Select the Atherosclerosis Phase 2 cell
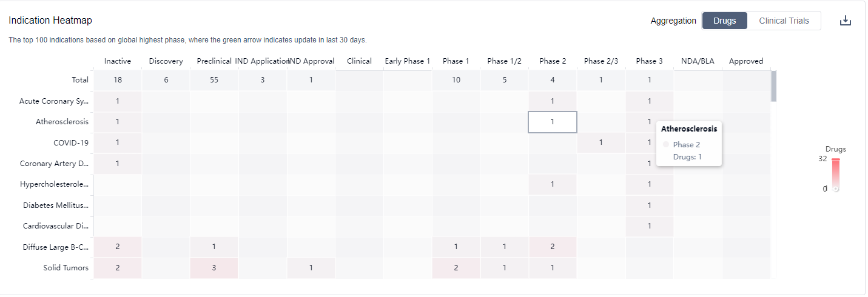Screen dimensions: 868x297 552,122
